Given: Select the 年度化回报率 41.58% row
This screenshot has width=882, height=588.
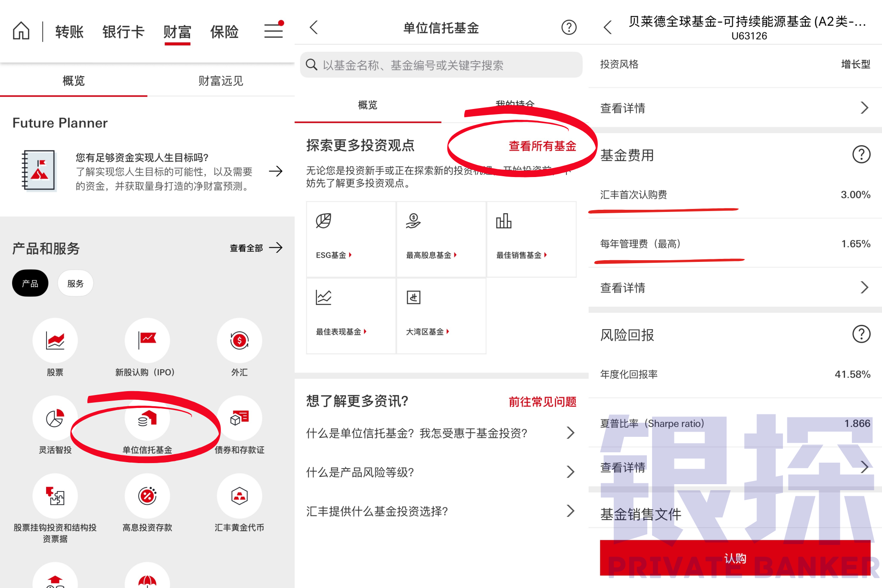Looking at the screenshot, I should point(735,374).
